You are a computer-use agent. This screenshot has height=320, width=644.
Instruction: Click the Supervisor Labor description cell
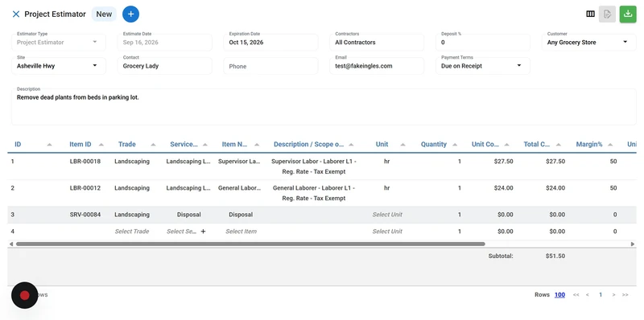314,166
